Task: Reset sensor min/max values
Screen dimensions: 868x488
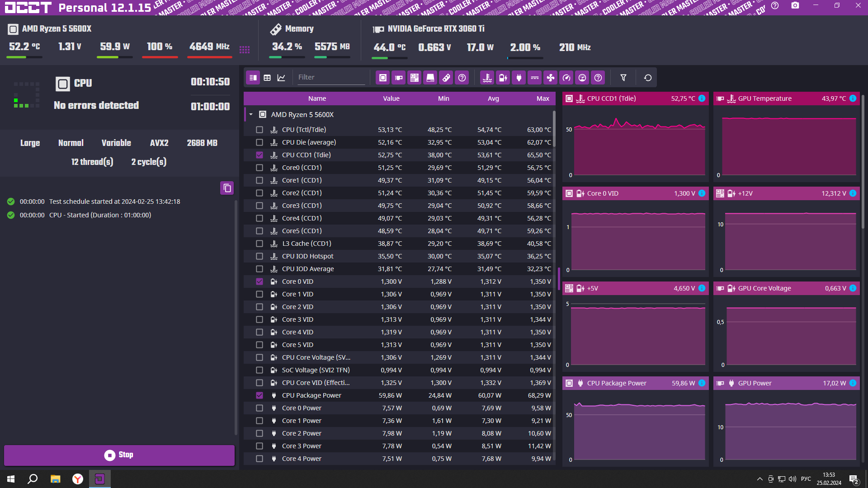Action: point(648,78)
